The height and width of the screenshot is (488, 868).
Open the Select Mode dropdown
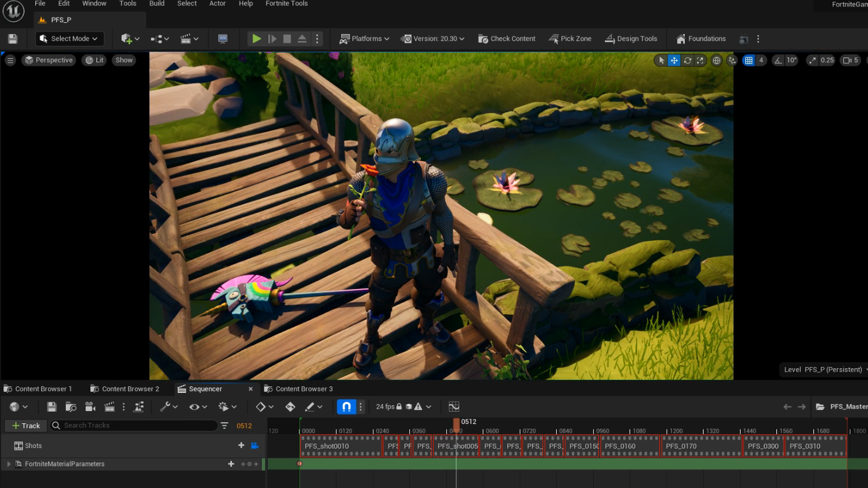point(69,38)
